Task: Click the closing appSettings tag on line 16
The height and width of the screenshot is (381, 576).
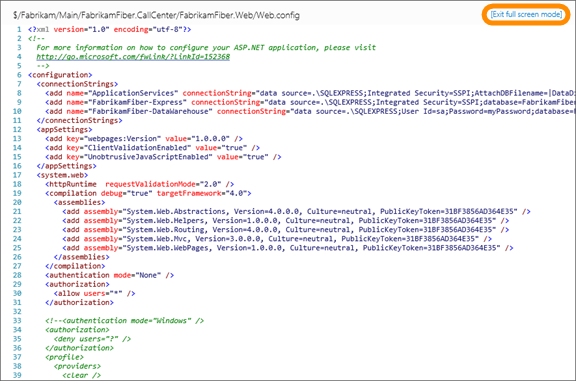Action: [66, 166]
